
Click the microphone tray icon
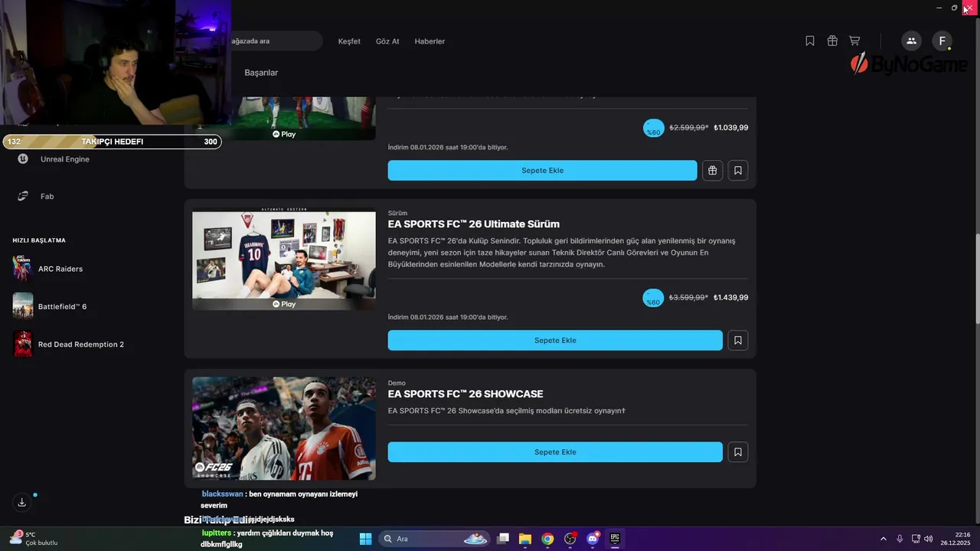click(900, 539)
